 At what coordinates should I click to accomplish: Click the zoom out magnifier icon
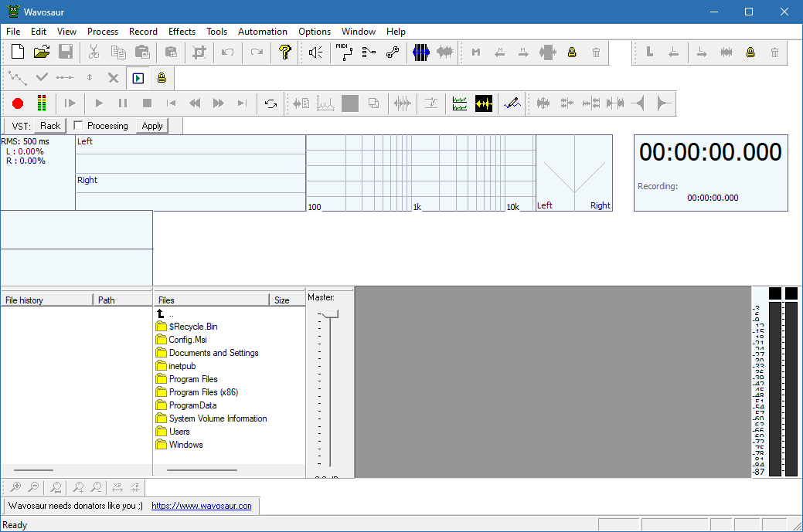pos(33,487)
